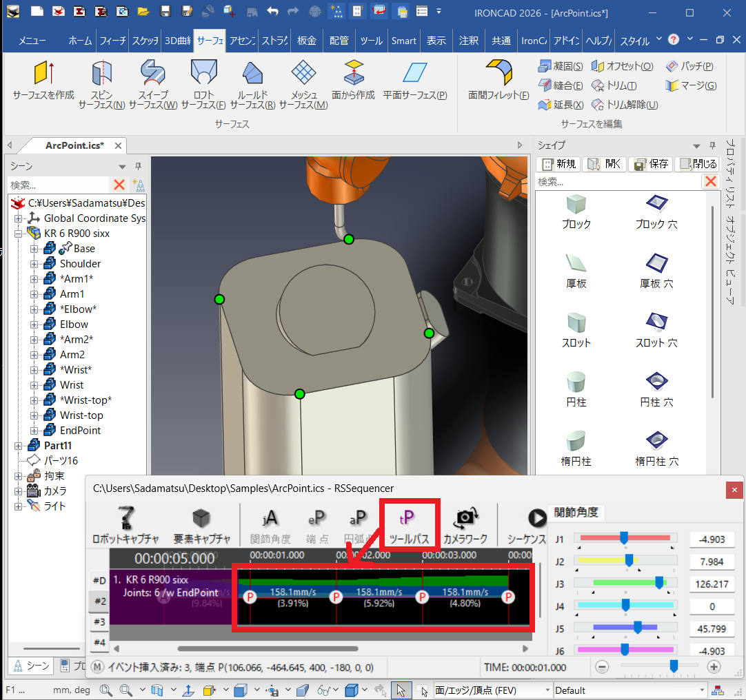Click the Undo arrow in the title toolbar
The image size is (746, 700).
point(272,12)
